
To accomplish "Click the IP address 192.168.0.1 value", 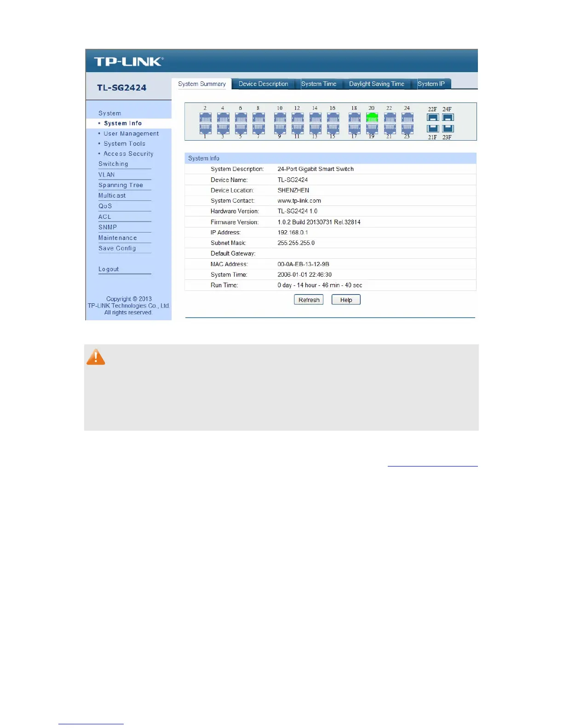I will 293,233.
